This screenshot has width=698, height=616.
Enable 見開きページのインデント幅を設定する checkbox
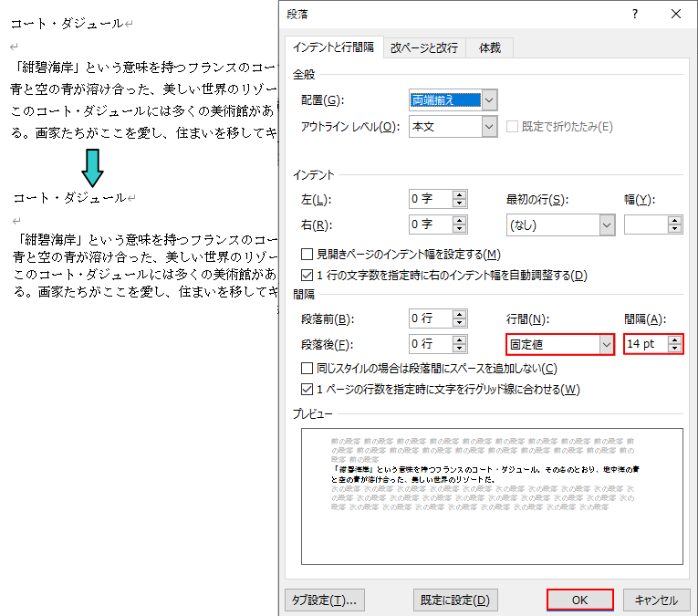(307, 254)
